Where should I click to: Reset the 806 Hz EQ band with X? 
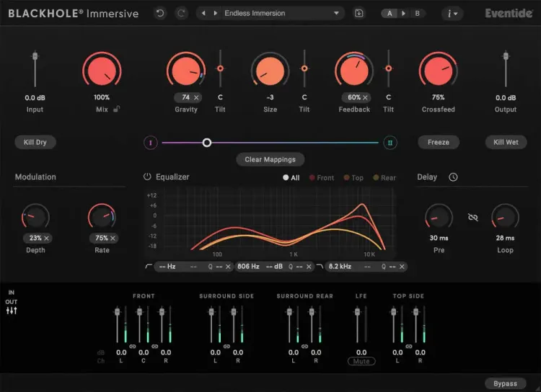[x=309, y=267]
